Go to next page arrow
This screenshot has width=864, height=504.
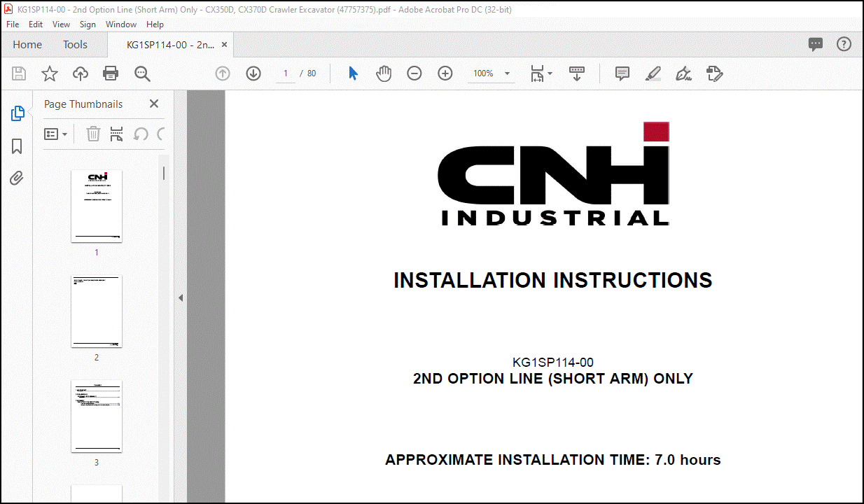tap(253, 73)
